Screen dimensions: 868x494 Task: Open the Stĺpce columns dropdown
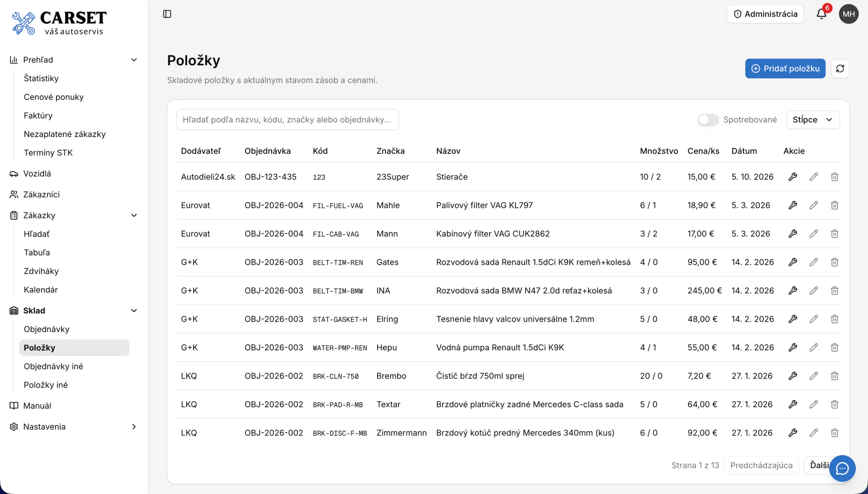[x=813, y=120]
